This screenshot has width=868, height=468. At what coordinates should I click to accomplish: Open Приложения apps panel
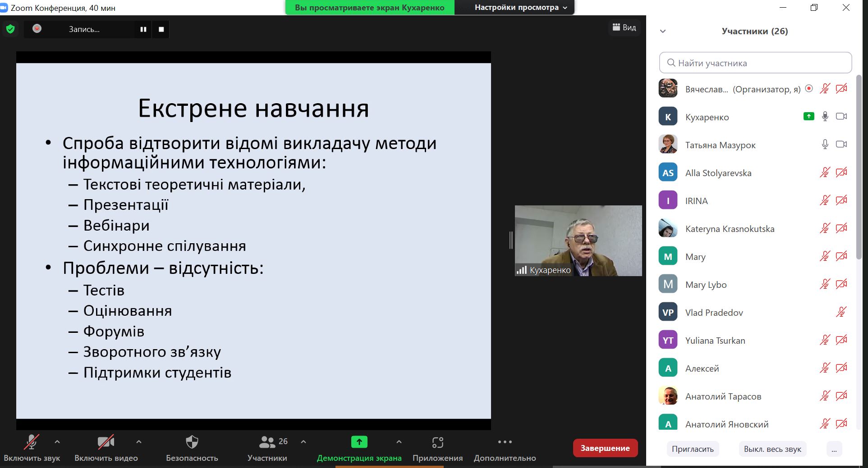(437, 448)
